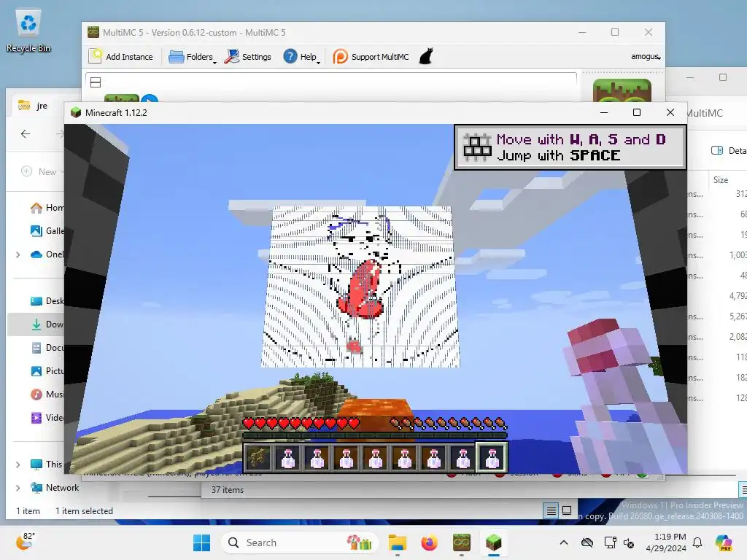Viewport: 747px width, 560px height.
Task: Select the second hotbar slot potion
Action: point(287,458)
